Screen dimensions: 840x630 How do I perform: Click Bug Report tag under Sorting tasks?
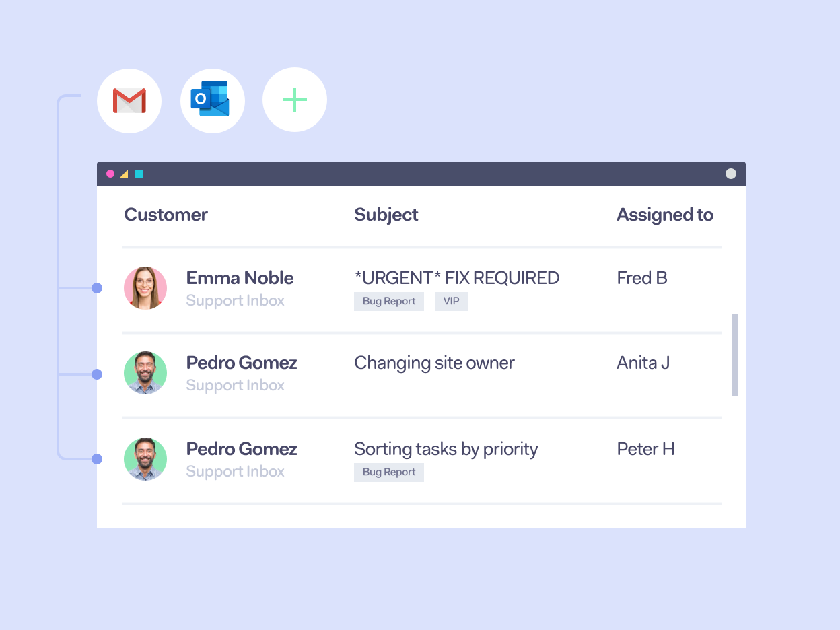(x=389, y=473)
